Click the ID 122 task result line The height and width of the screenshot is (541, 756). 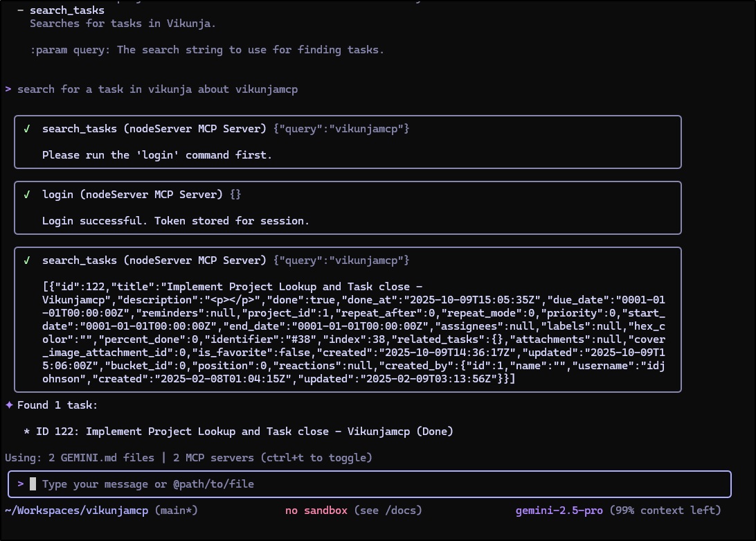pyautogui.click(x=244, y=432)
